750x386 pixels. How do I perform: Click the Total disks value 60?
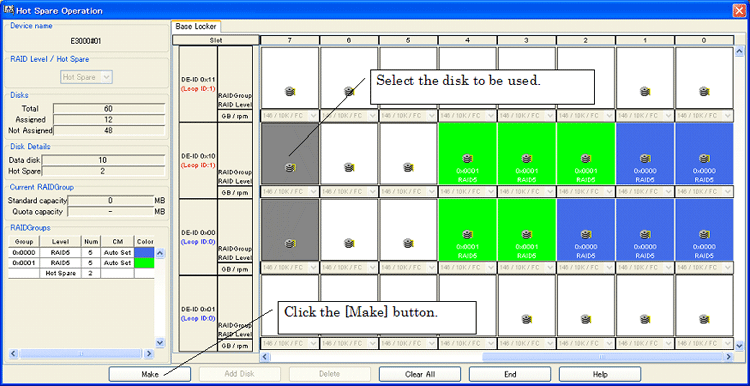pos(109,109)
